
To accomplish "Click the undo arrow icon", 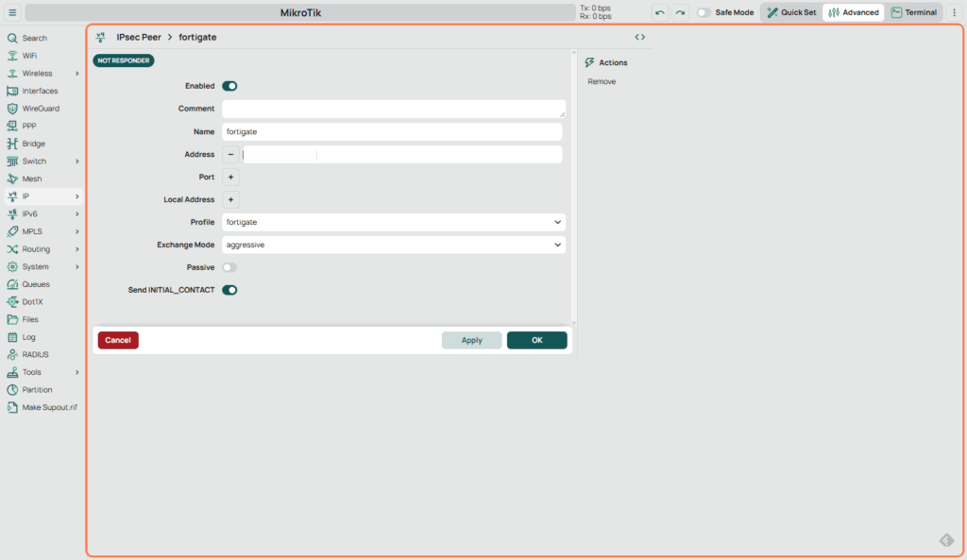I will [x=660, y=12].
